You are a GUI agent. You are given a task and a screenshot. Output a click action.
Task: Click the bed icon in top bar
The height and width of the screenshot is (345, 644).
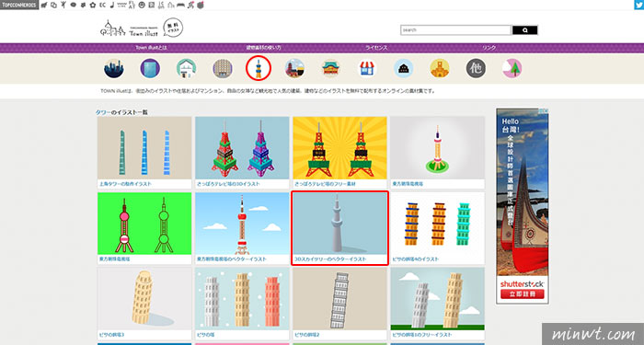(x=180, y=5)
